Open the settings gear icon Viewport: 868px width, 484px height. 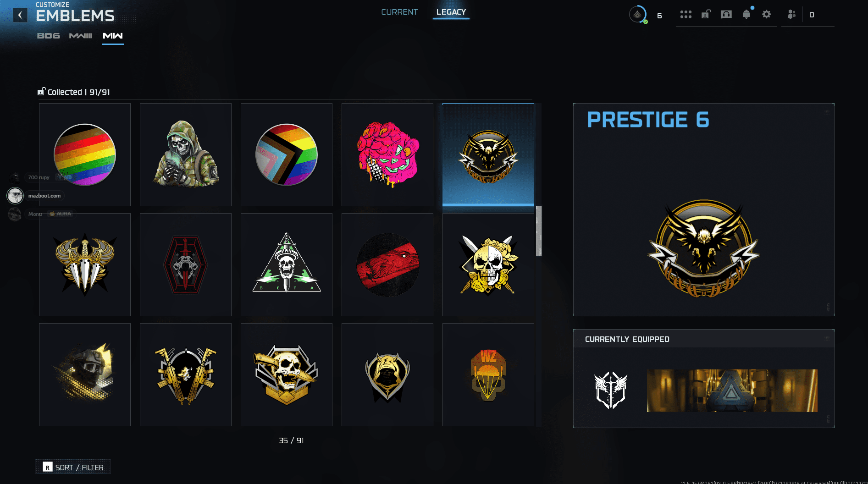(x=766, y=14)
